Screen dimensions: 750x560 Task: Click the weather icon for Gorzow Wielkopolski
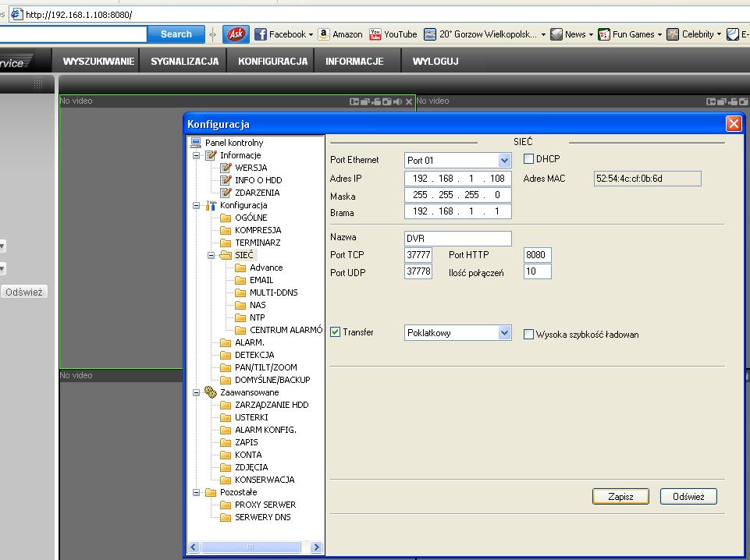[430, 34]
